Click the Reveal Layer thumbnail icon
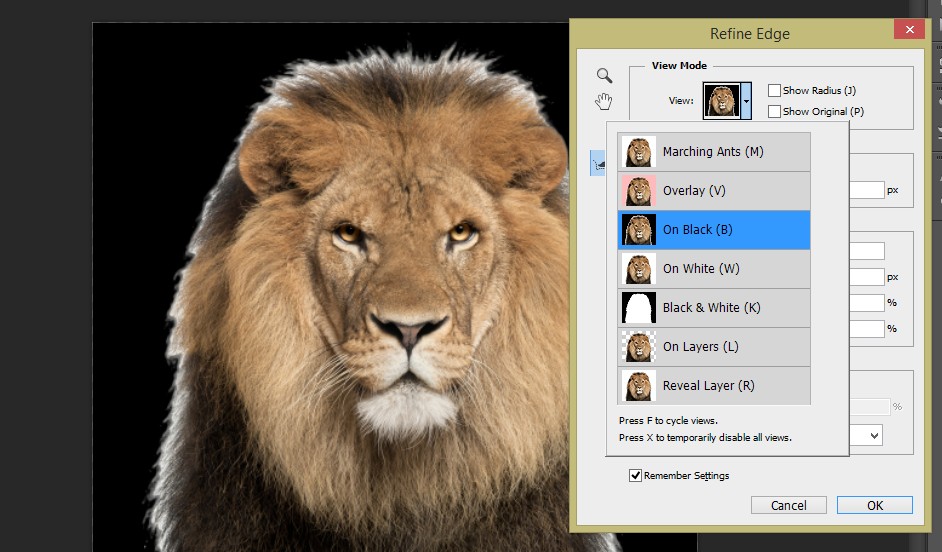The width and height of the screenshot is (942, 552). tap(638, 386)
